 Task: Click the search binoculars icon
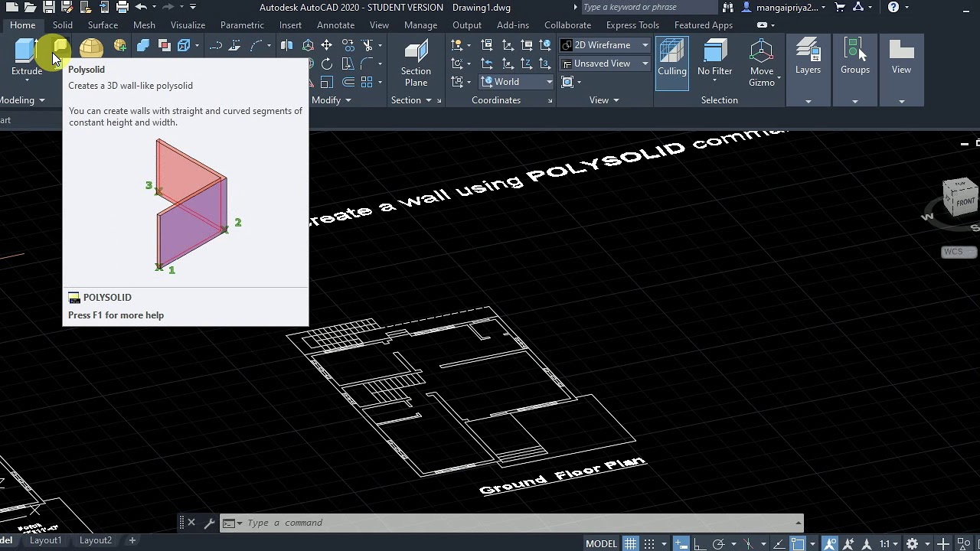(727, 8)
